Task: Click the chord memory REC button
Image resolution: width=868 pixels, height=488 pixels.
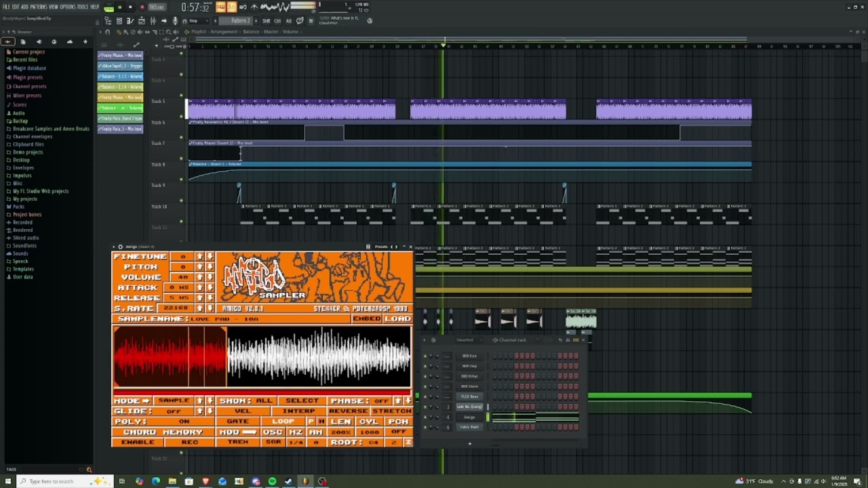Action: click(190, 443)
